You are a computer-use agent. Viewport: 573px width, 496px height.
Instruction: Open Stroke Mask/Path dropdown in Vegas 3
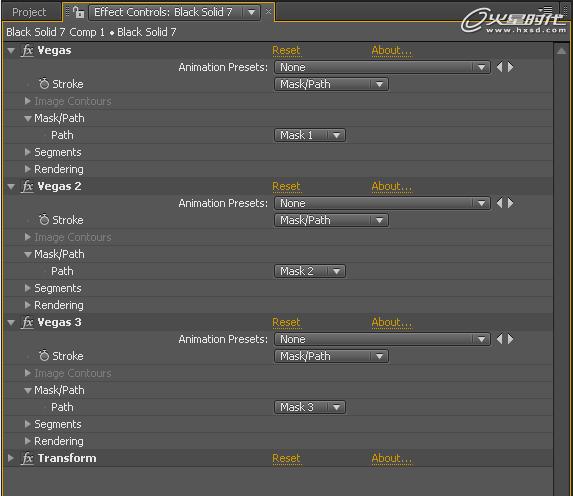click(x=331, y=356)
